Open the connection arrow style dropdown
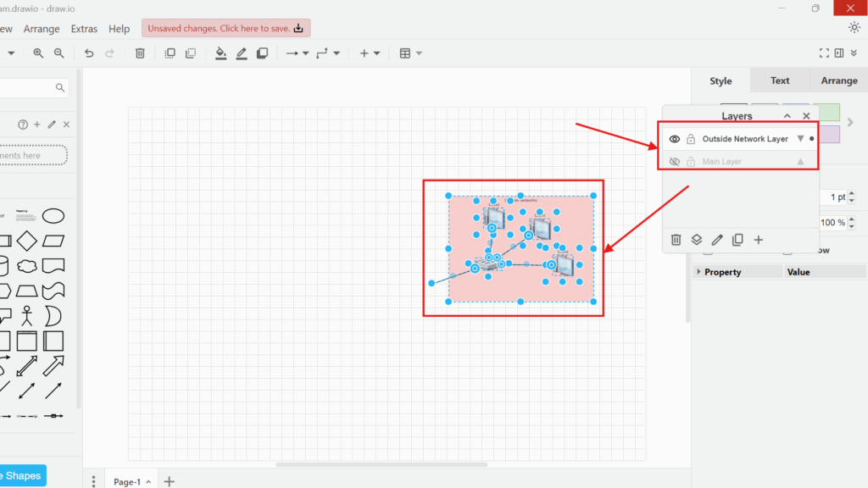The image size is (868, 488). (x=305, y=53)
